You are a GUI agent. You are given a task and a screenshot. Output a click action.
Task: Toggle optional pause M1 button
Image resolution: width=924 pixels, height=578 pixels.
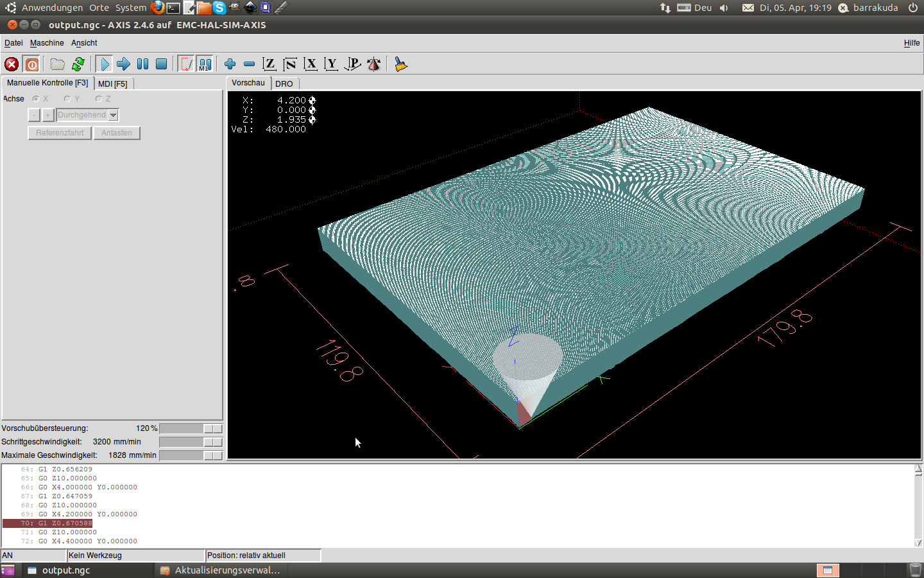[205, 64]
